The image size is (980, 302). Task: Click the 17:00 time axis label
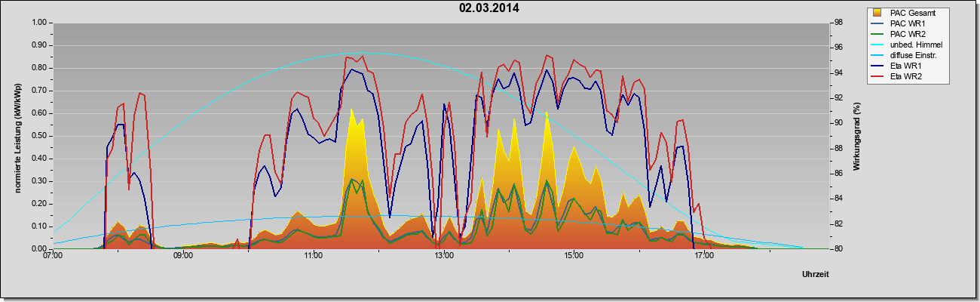pos(704,257)
